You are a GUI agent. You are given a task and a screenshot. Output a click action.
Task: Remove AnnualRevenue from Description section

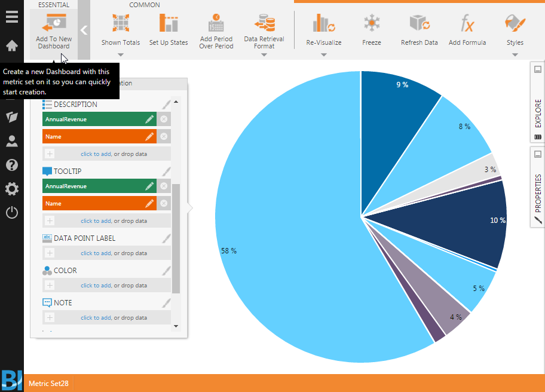click(164, 120)
